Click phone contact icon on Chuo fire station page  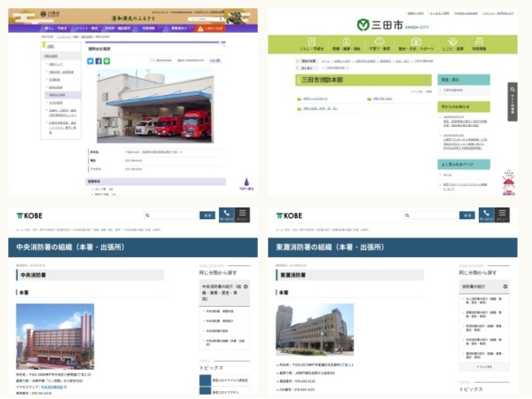[227, 215]
